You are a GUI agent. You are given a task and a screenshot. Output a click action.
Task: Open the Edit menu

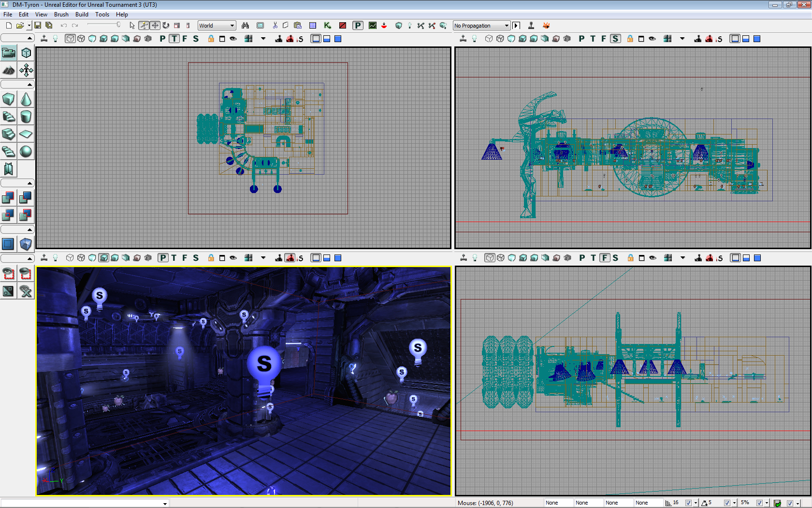[24, 15]
